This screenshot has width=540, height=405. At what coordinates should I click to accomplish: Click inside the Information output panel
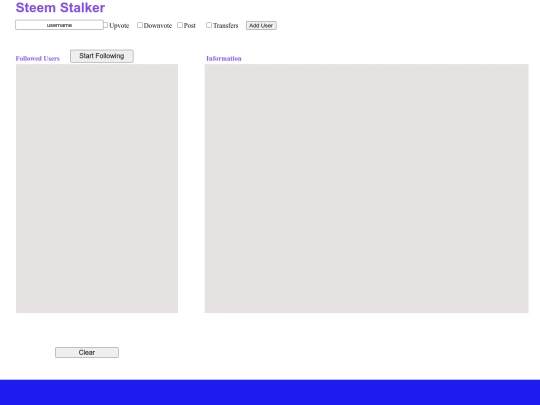pyautogui.click(x=366, y=188)
